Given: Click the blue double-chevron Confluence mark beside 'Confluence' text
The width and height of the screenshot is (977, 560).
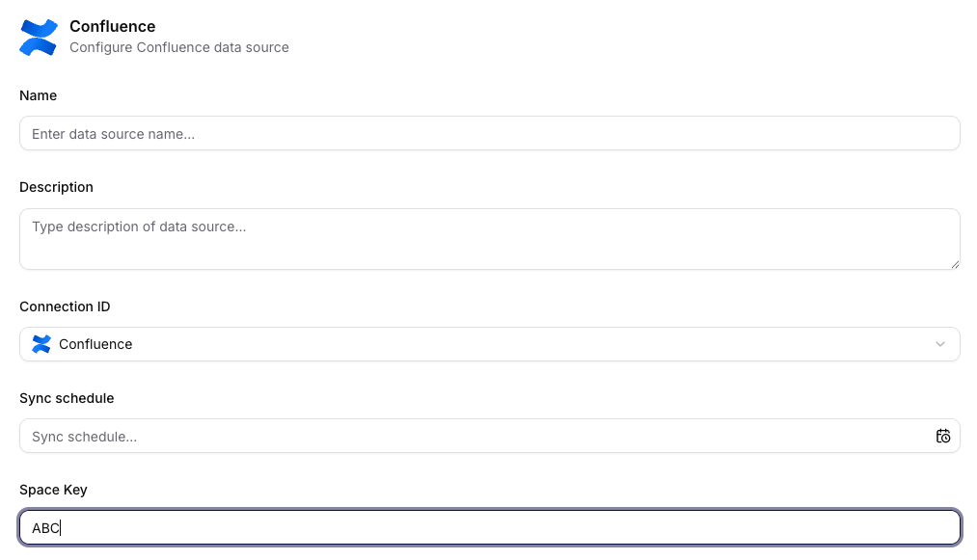Looking at the screenshot, I should pos(38,37).
